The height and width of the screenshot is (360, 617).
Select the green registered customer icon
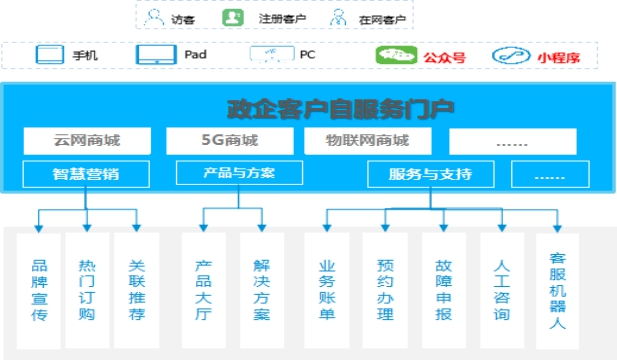point(233,18)
